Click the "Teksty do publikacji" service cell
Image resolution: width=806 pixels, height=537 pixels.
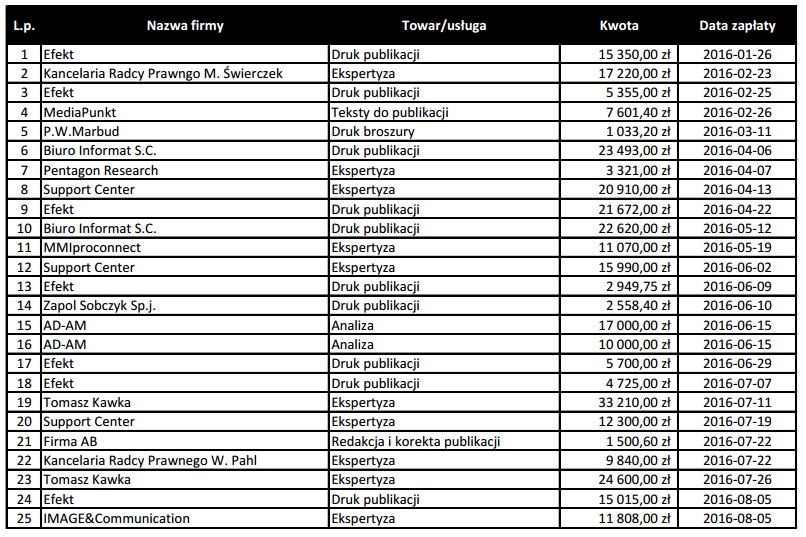click(390, 112)
